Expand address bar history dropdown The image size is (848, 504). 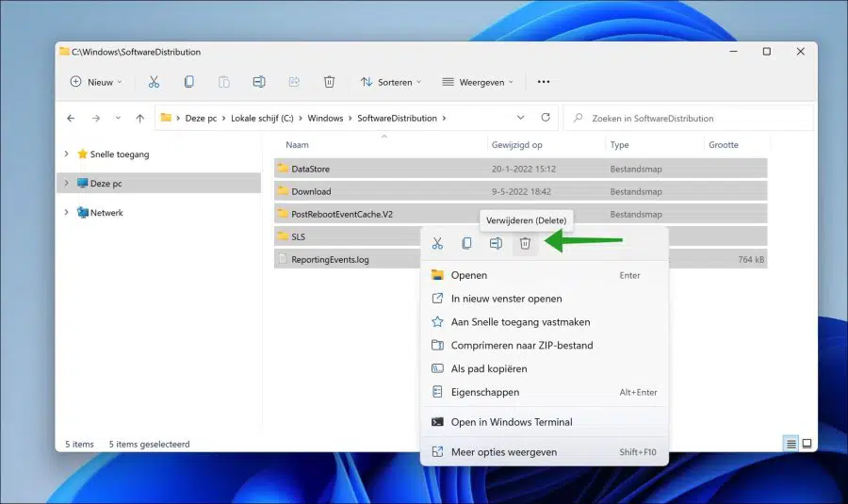520,118
